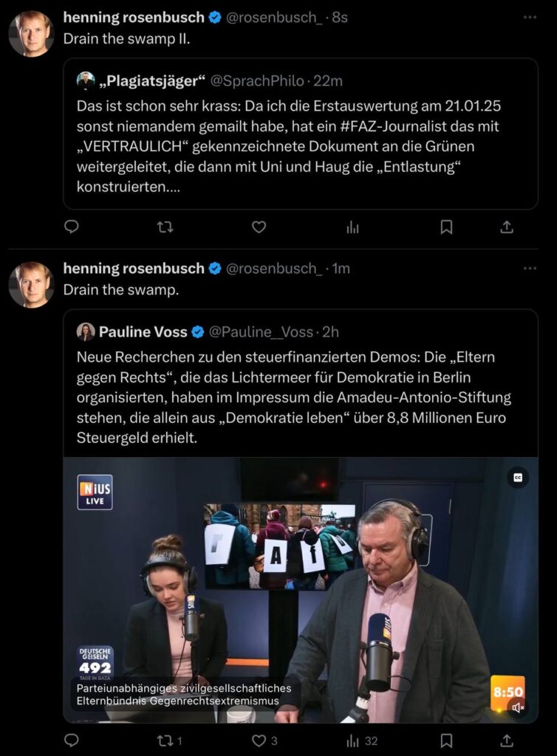Click henning rosenbusch avatar on top tweet
Screen dimensions: 557x756
coord(31,34)
